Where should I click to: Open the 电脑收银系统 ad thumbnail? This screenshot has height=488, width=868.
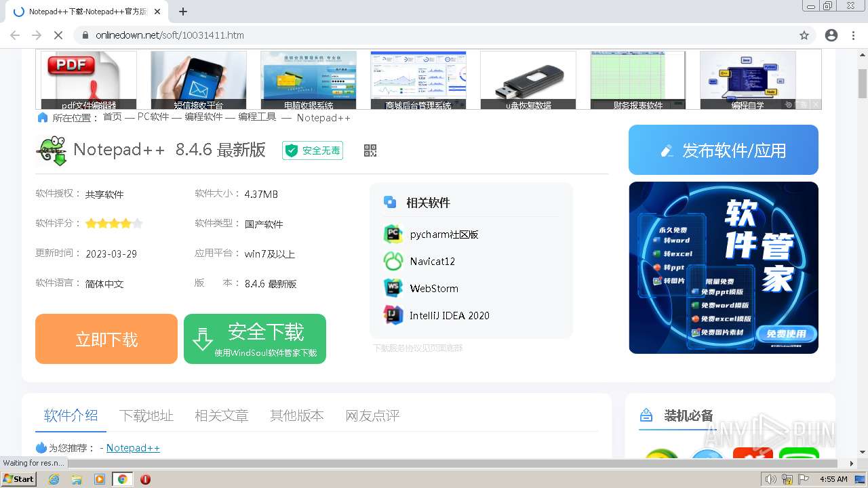(x=309, y=80)
